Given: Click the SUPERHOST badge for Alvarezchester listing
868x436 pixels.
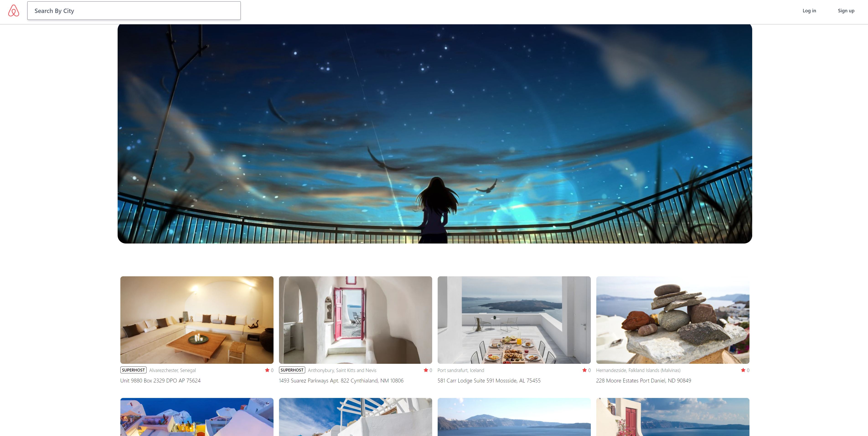Looking at the screenshot, I should pos(133,370).
